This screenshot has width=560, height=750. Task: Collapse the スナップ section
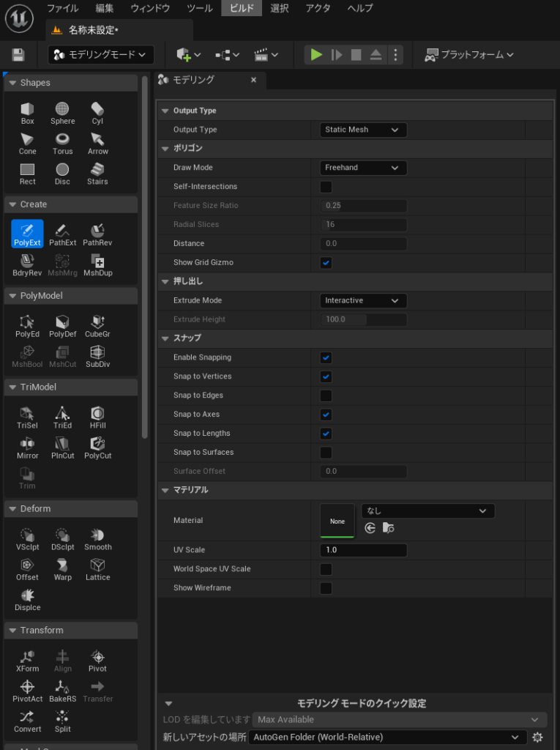click(165, 338)
